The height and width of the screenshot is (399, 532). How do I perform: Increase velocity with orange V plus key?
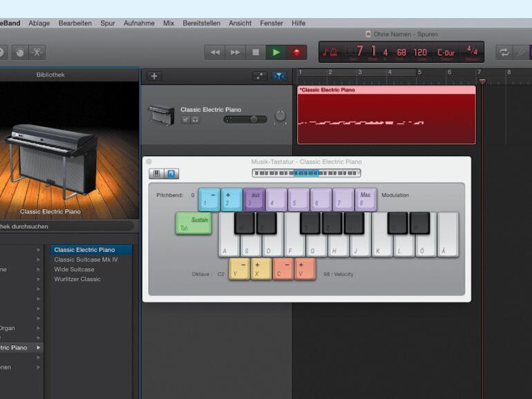[305, 269]
